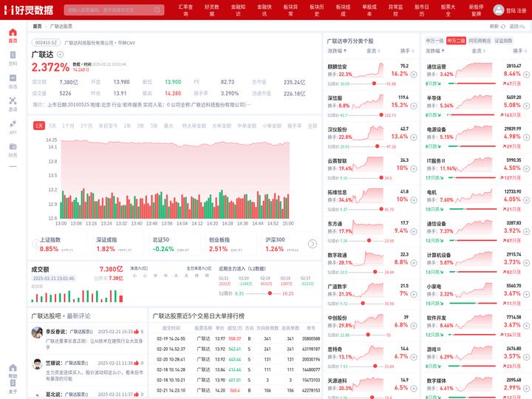This screenshot has height=399, width=532.
Task: Open the 创业板指 index card
Action: pos(230,244)
